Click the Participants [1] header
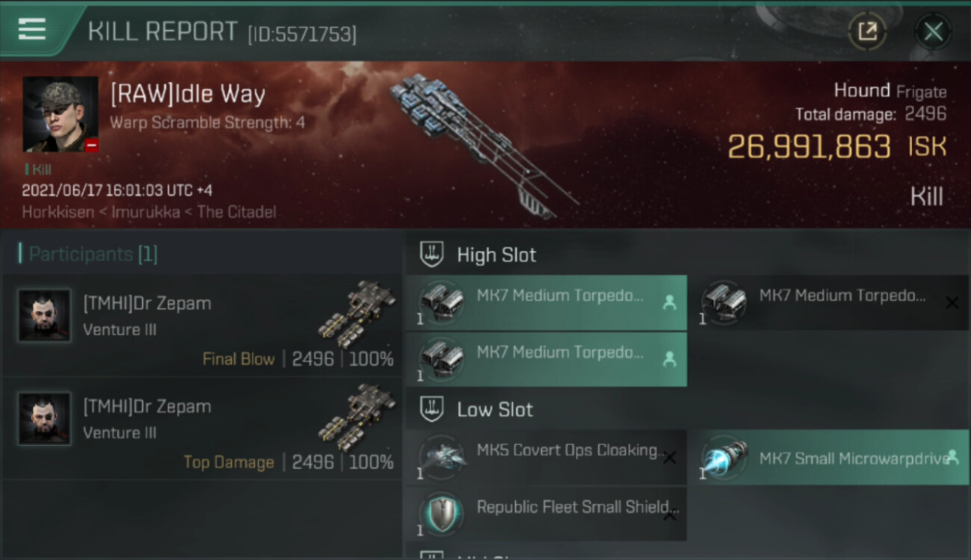Screen dimensions: 971x560 (89, 254)
